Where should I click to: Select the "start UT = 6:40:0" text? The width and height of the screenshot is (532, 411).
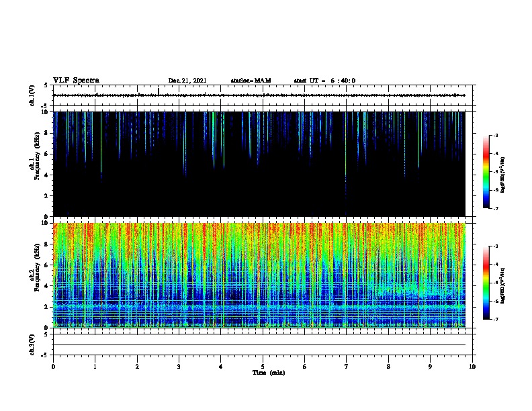(324, 81)
